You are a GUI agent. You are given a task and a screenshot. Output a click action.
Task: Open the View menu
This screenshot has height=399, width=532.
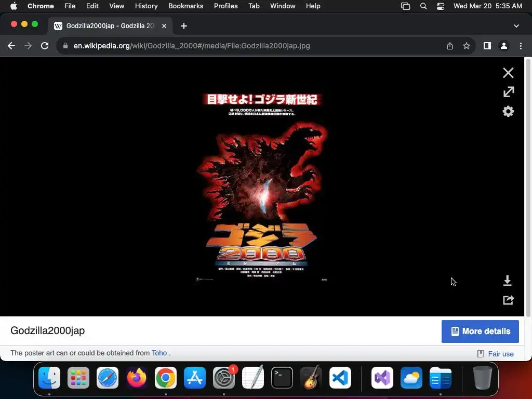click(x=116, y=6)
